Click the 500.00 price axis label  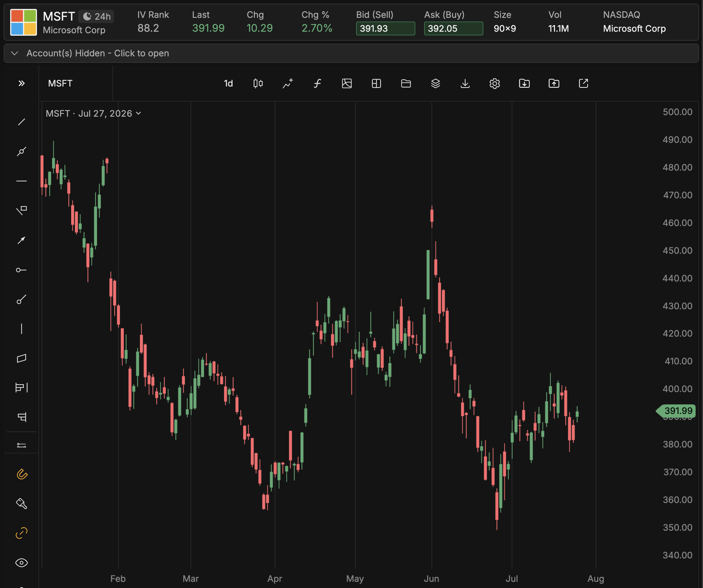(677, 112)
